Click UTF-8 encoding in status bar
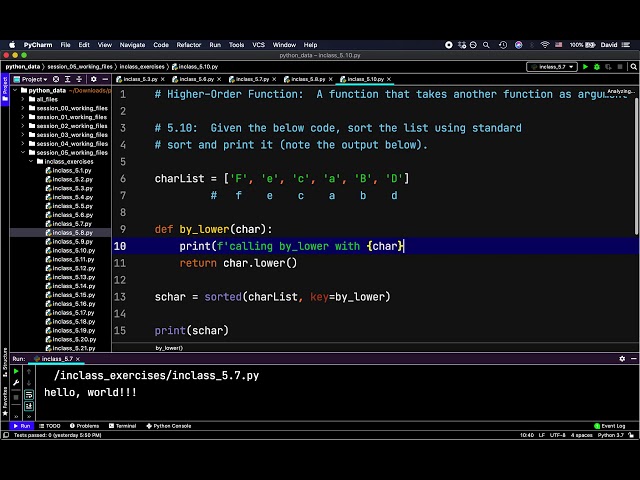This screenshot has height=480, width=640. tap(558, 436)
